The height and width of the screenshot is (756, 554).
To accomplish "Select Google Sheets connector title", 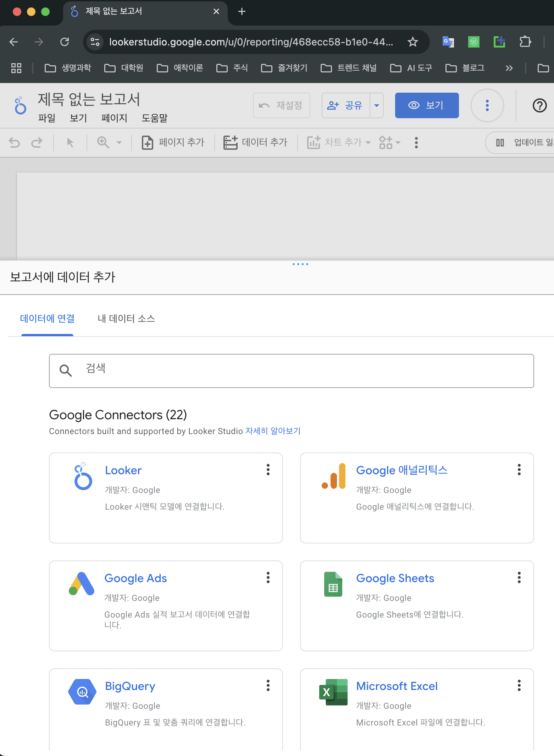I will (395, 578).
